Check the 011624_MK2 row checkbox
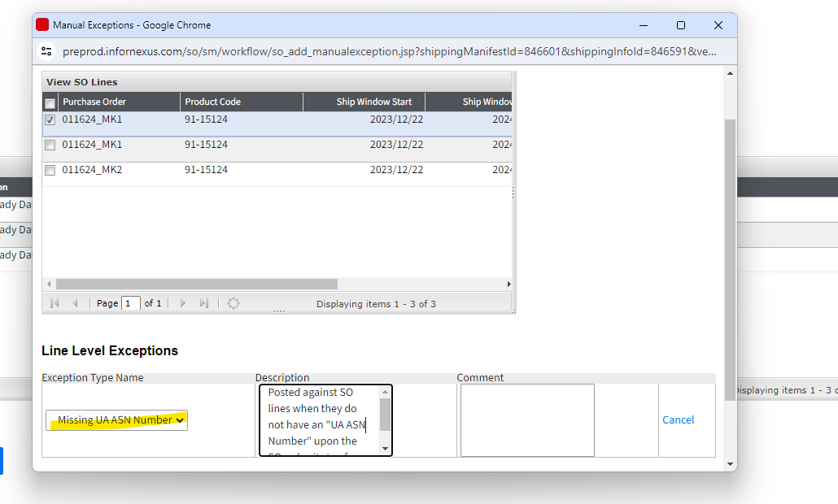 click(x=50, y=170)
